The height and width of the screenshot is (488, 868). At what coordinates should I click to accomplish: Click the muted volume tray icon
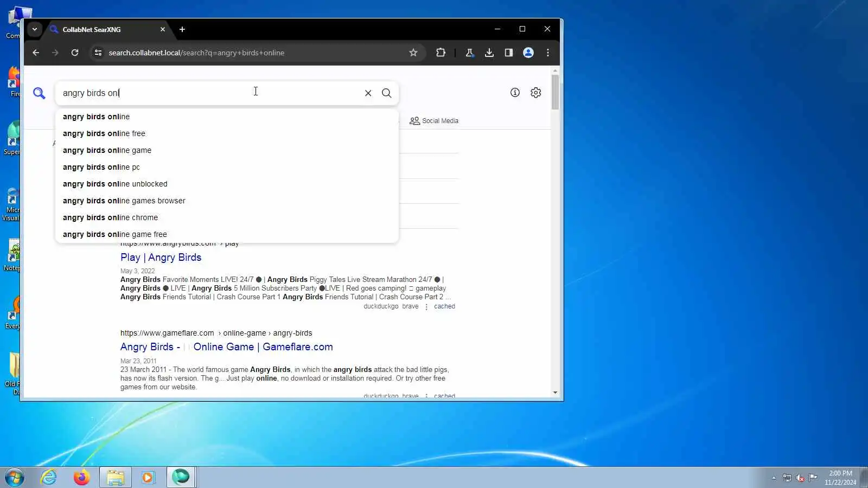click(800, 478)
